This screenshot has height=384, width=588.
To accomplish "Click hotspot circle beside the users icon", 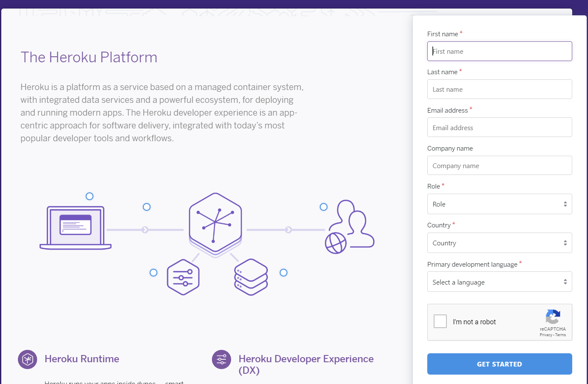I will [x=324, y=207].
